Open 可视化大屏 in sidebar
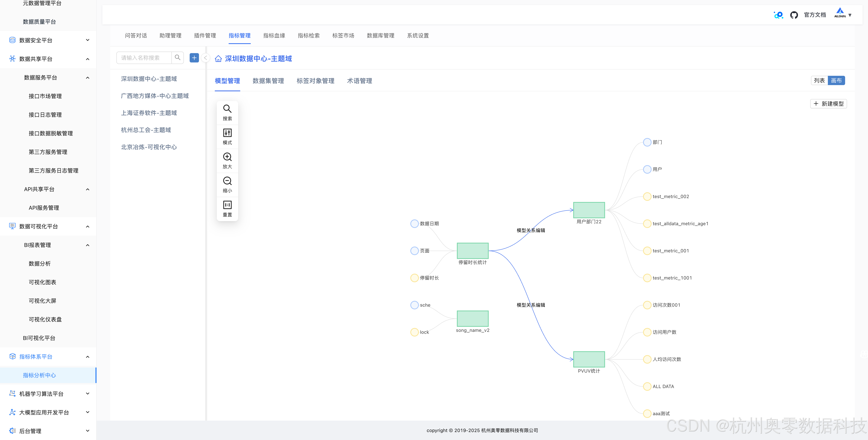 tap(42, 300)
